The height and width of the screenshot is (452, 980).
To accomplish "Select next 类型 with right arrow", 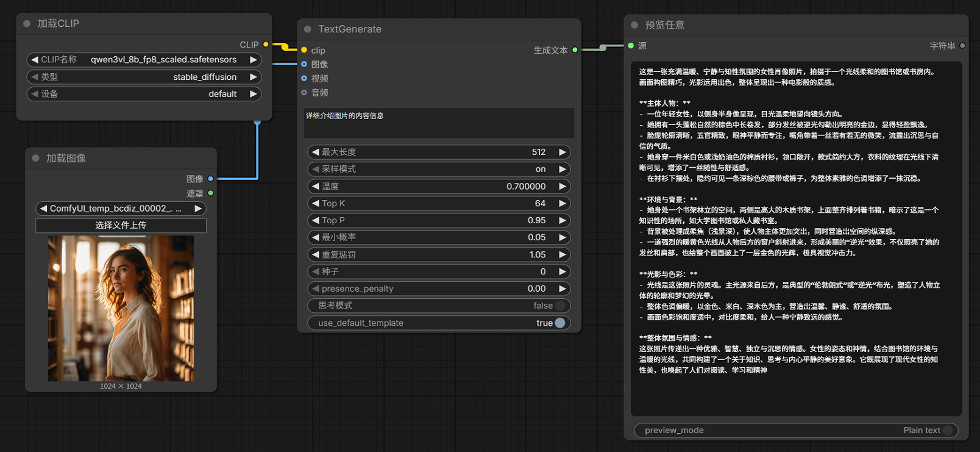I will [x=253, y=77].
